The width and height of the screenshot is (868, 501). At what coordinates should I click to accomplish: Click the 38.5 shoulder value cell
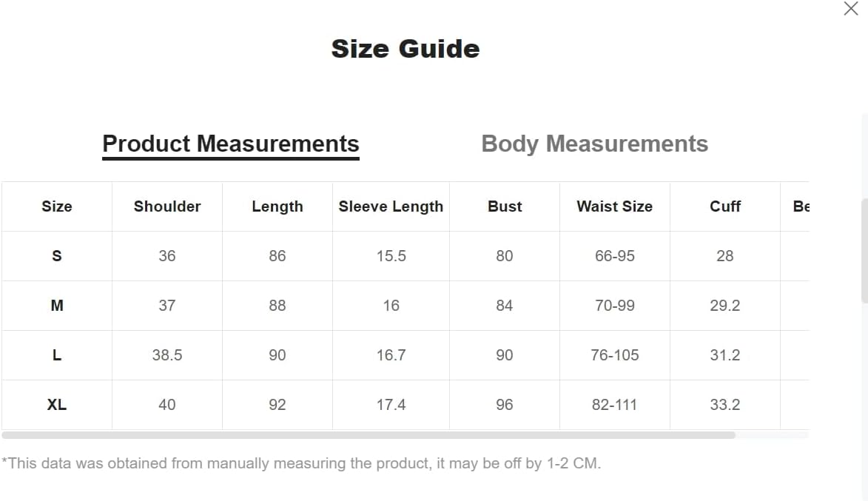pyautogui.click(x=167, y=355)
